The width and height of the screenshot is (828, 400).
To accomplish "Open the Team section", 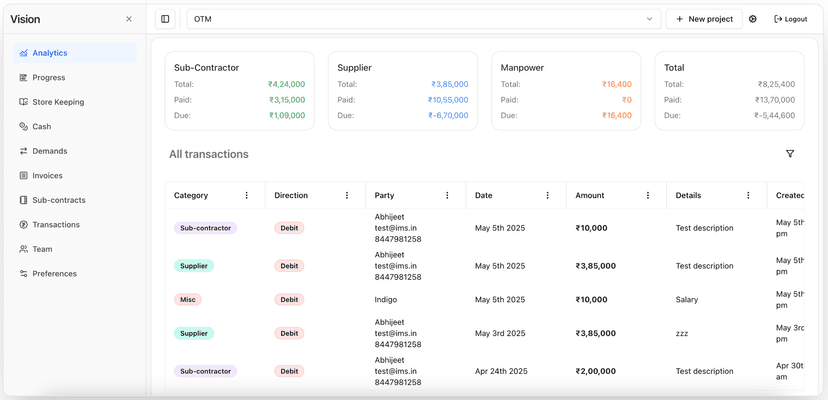I will click(x=75, y=249).
